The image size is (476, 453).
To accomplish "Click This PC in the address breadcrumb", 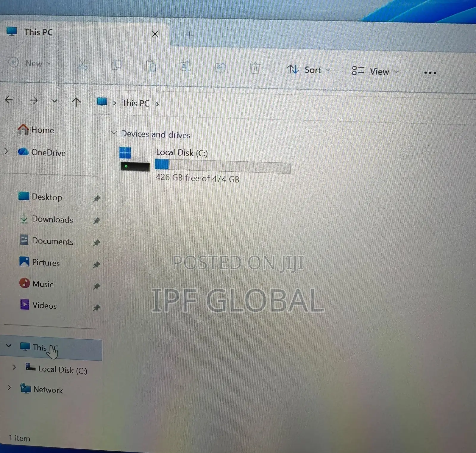I will click(x=136, y=103).
